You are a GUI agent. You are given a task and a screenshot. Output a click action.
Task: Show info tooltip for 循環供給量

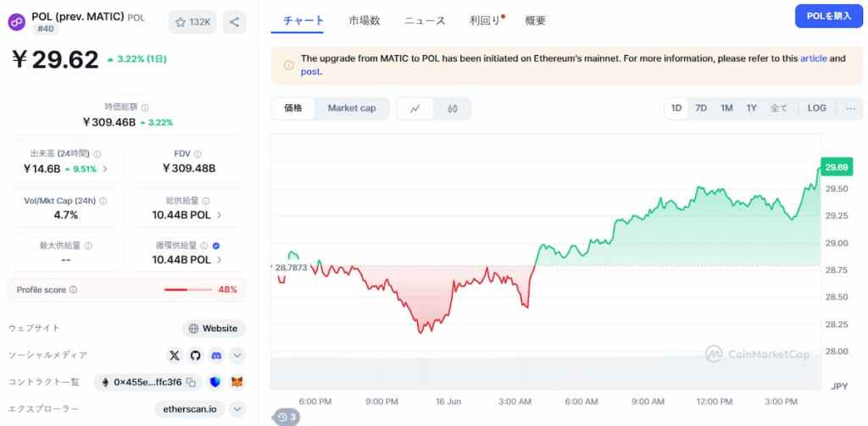coord(203,246)
